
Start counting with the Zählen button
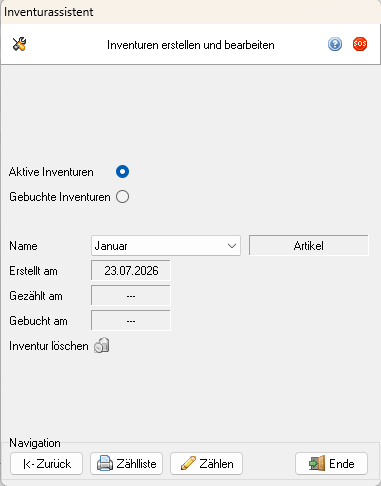click(x=206, y=464)
